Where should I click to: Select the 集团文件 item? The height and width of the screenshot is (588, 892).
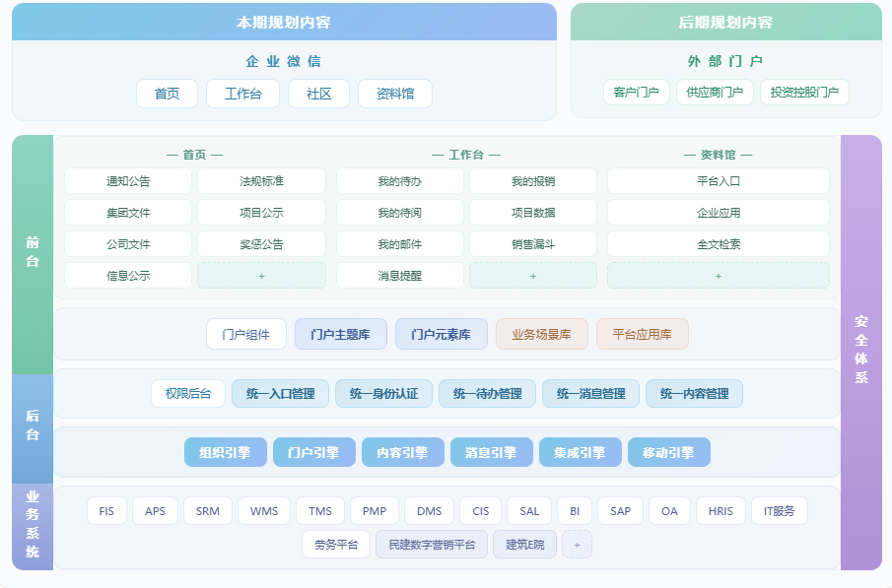click(x=128, y=213)
